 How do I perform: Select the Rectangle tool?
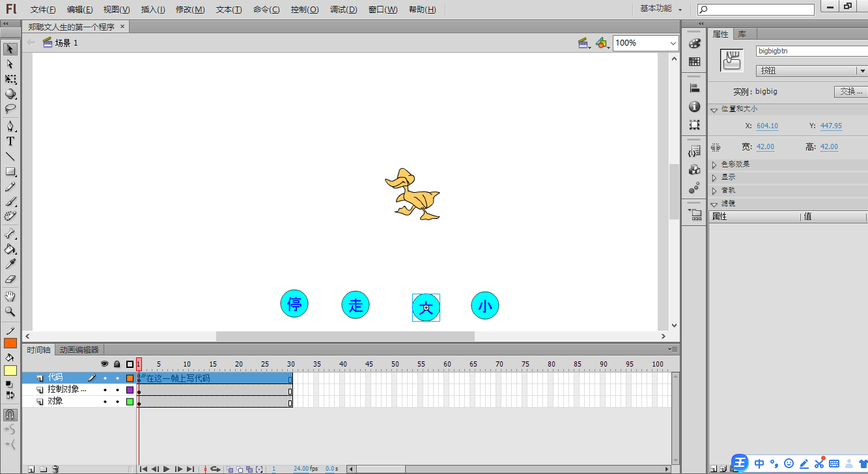[x=10, y=172]
